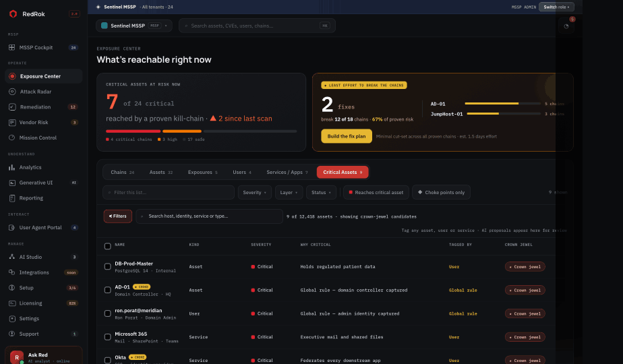Click the Choke points only diamond icon

point(420,192)
